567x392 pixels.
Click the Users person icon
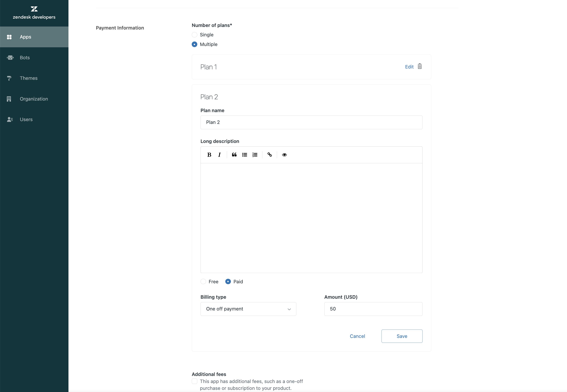pos(10,119)
